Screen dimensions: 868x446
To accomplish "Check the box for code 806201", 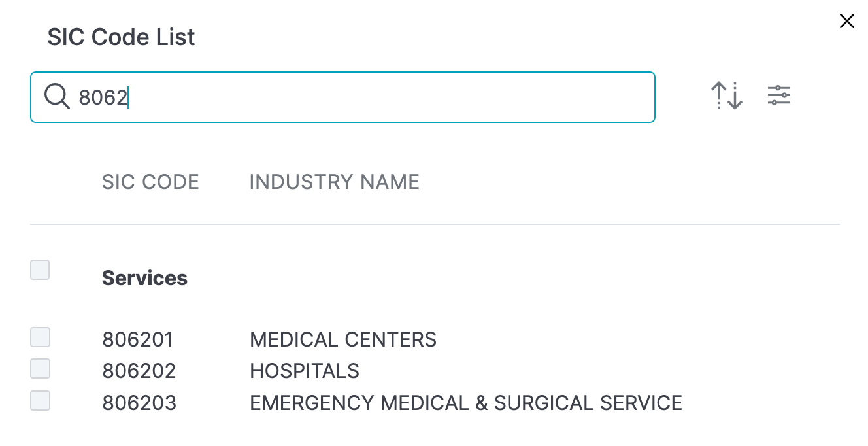I will tap(40, 337).
